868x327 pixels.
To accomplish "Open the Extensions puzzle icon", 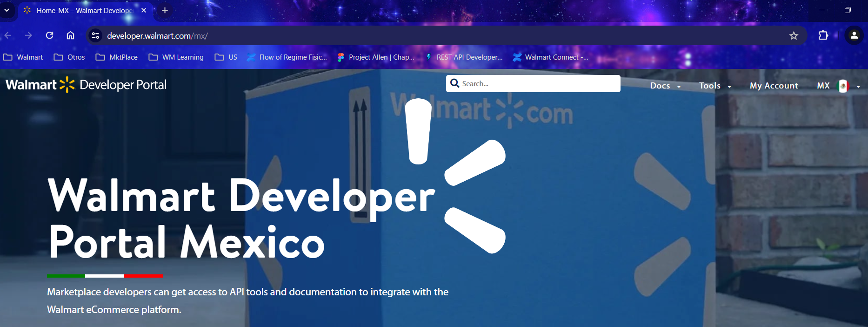I will [x=823, y=35].
